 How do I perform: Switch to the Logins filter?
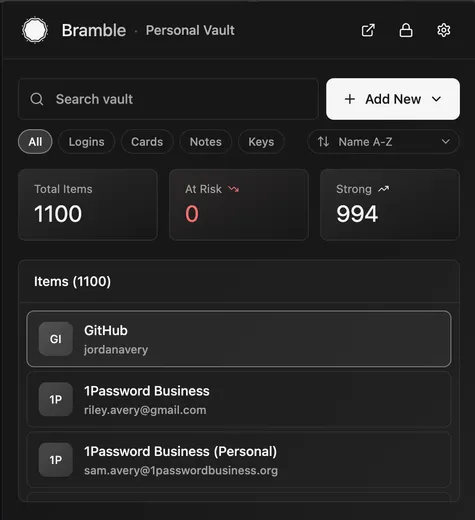coord(87,142)
